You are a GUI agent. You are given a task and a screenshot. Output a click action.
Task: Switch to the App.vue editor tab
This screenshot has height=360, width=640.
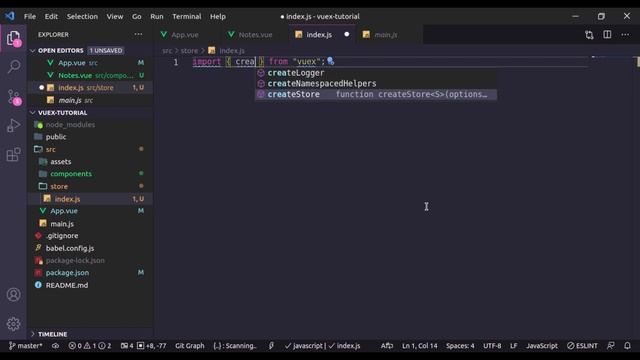coord(184,35)
